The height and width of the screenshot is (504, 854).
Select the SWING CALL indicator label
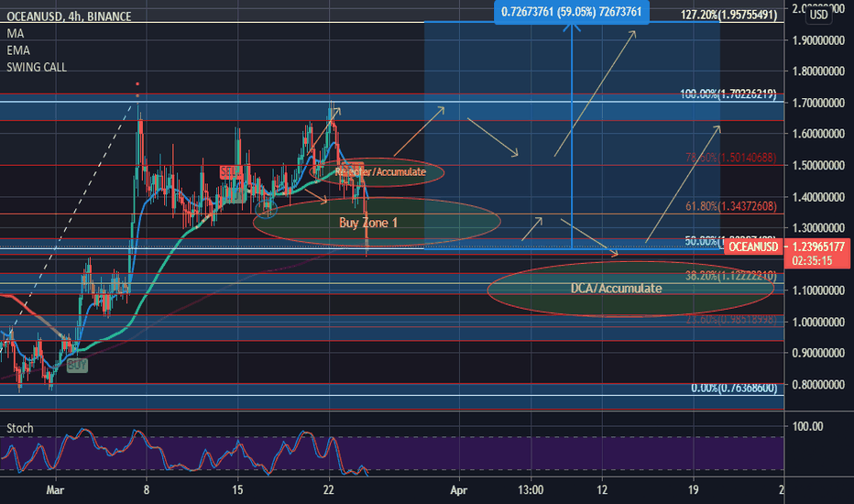(x=37, y=68)
